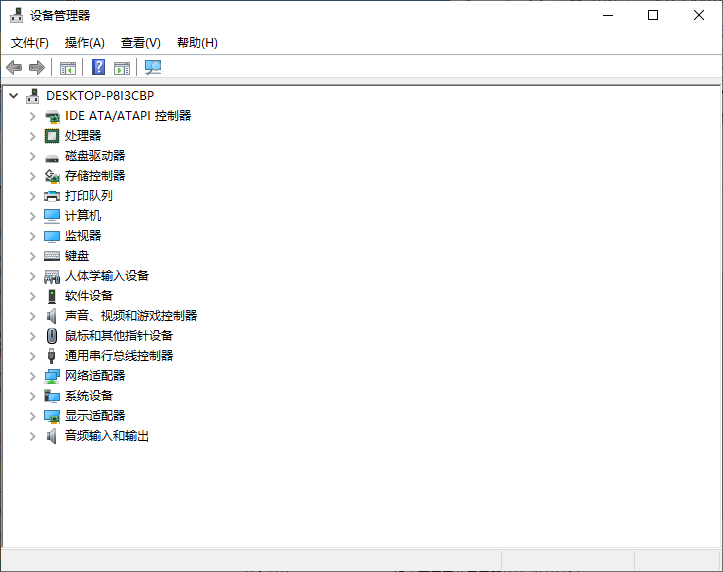Select the DESKTOP-P8I3CBP label

100,96
